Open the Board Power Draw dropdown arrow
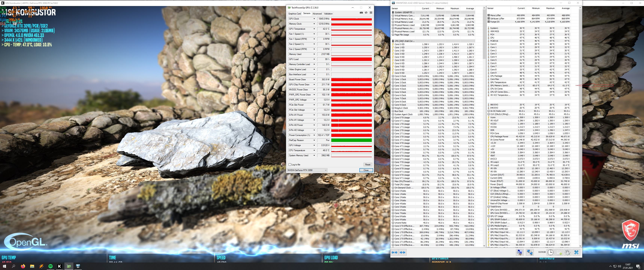The image size is (644, 270). [x=314, y=80]
